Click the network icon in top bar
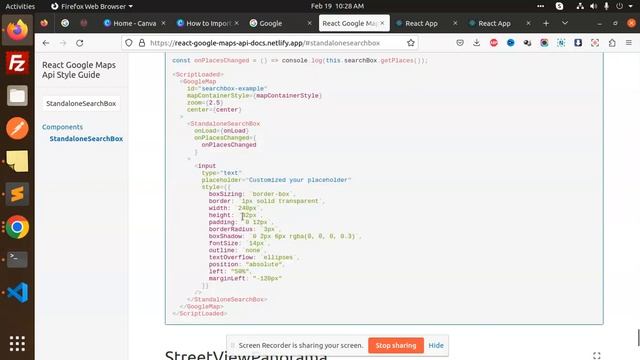The image size is (640, 360). (580, 6)
